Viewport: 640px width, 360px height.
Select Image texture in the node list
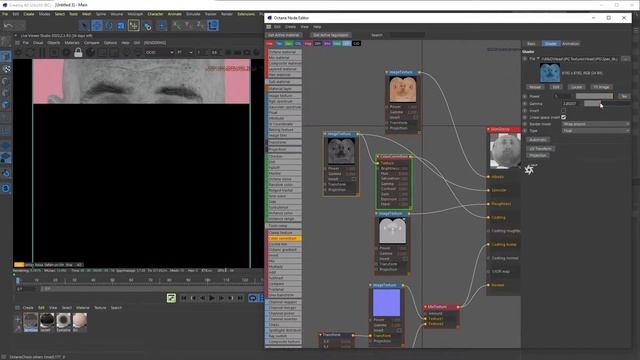point(284,96)
